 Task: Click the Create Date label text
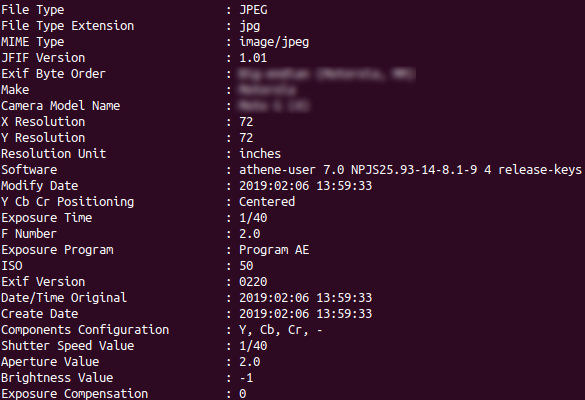(x=40, y=314)
